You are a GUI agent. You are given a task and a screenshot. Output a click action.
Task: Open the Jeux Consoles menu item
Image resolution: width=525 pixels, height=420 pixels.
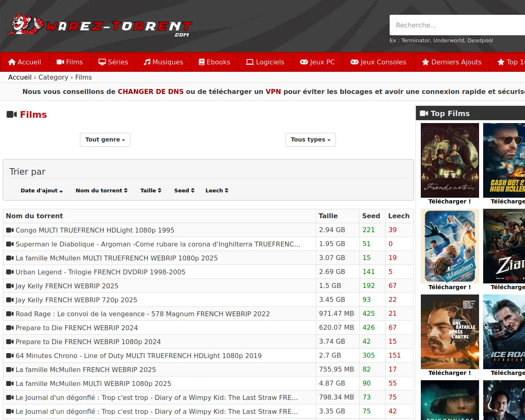tap(378, 62)
